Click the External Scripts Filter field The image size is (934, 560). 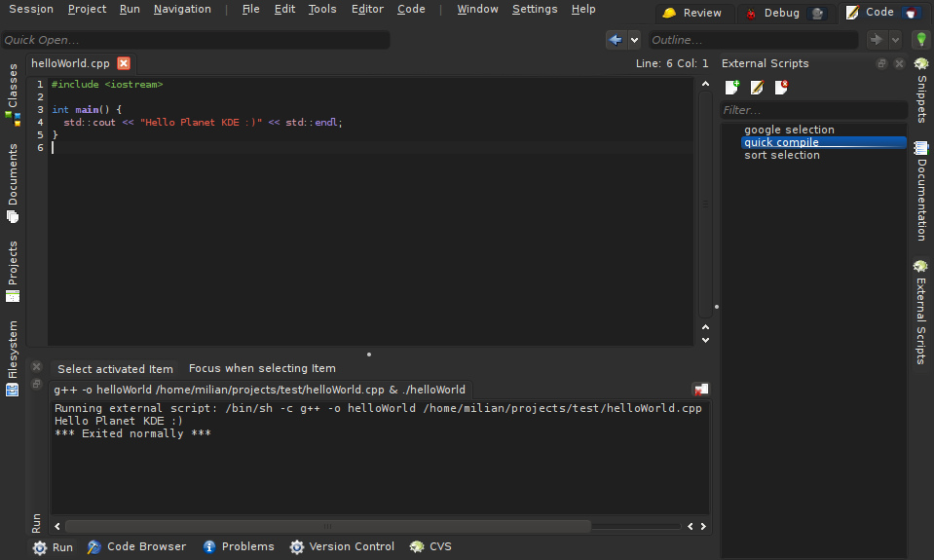pyautogui.click(x=813, y=110)
